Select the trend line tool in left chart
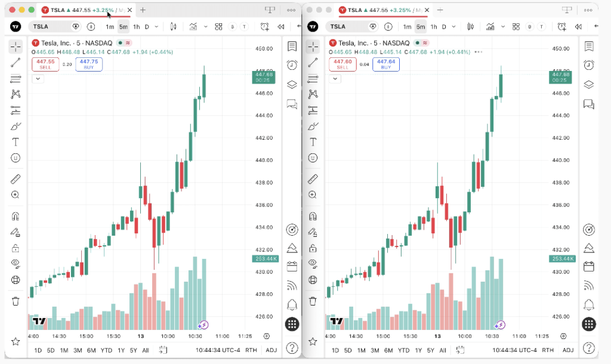 point(16,62)
